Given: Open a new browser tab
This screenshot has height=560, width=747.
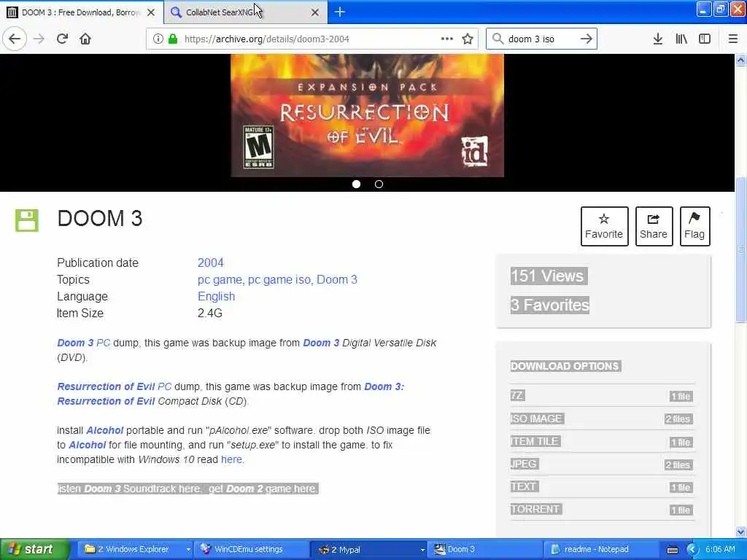Looking at the screenshot, I should pos(340,12).
